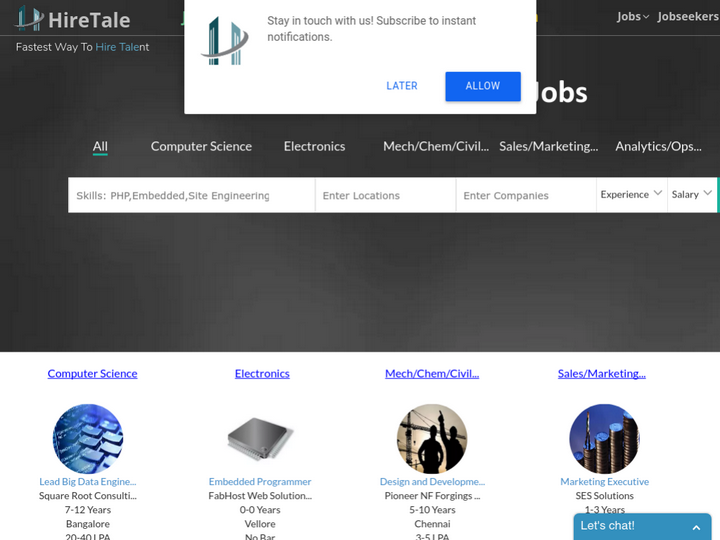Click the Enter Locations field

click(385, 196)
